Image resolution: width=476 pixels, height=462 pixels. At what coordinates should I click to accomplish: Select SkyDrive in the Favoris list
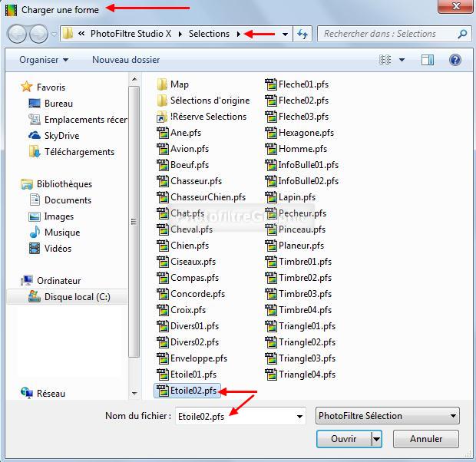pos(61,136)
